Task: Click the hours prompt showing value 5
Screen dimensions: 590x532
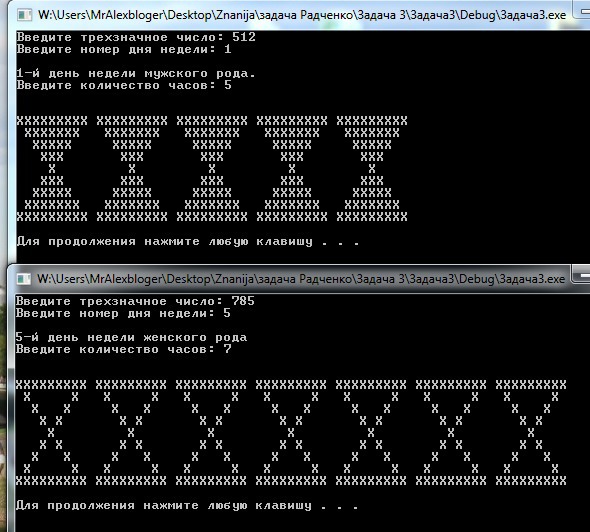Action: click(x=124, y=85)
